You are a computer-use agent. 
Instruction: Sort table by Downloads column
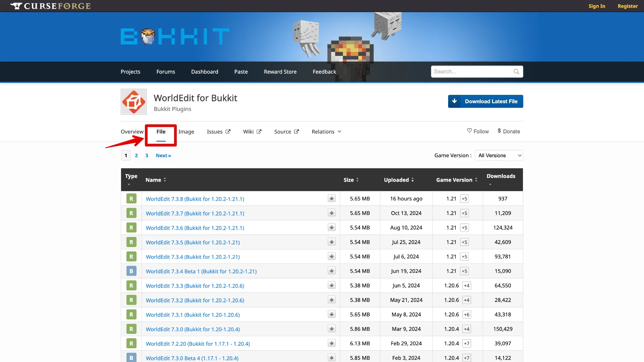501,179
